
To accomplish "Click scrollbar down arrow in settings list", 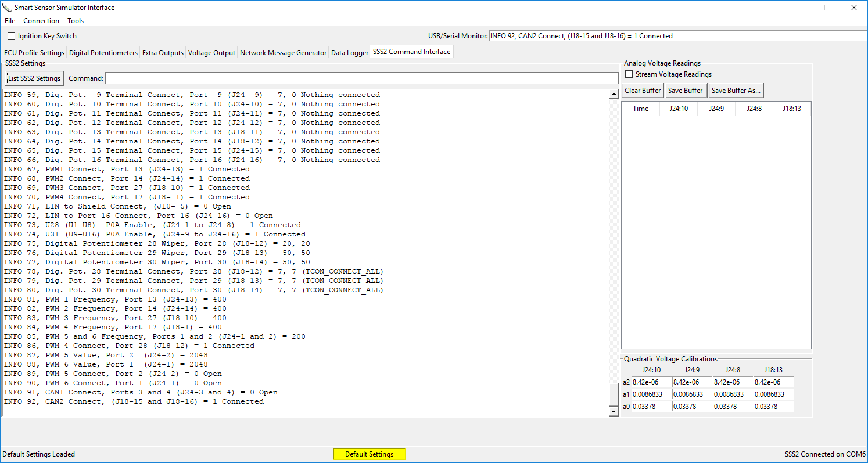I will coord(613,411).
